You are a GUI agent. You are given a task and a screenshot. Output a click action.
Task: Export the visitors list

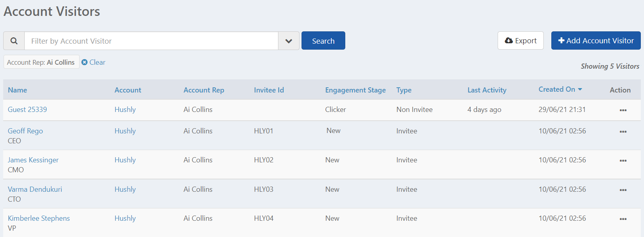[x=521, y=40]
